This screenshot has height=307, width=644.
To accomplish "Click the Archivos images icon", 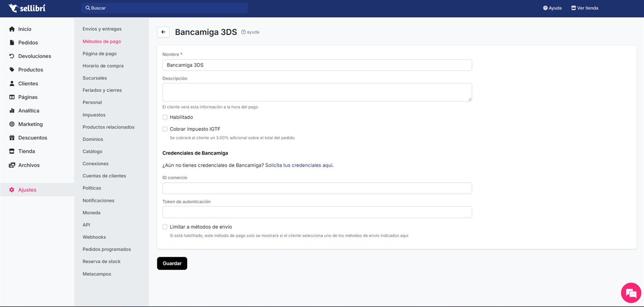I will click(x=12, y=165).
